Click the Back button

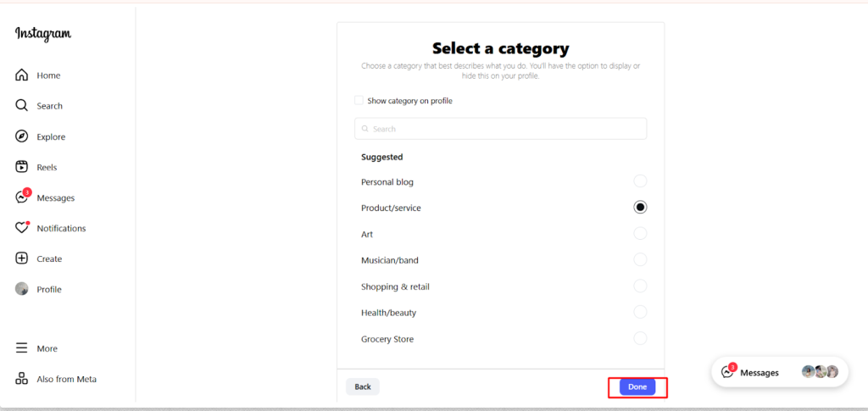click(x=363, y=387)
